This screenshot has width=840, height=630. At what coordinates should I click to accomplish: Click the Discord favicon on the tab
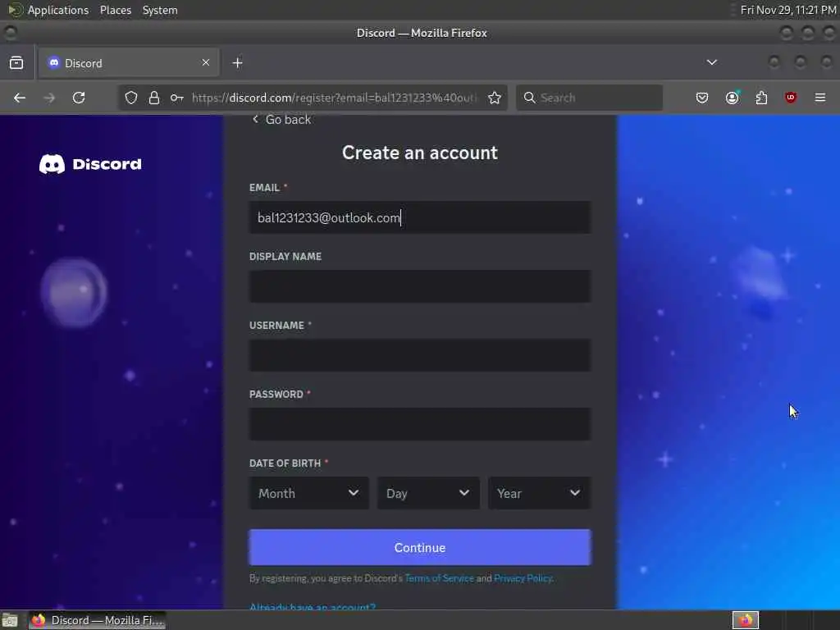53,62
